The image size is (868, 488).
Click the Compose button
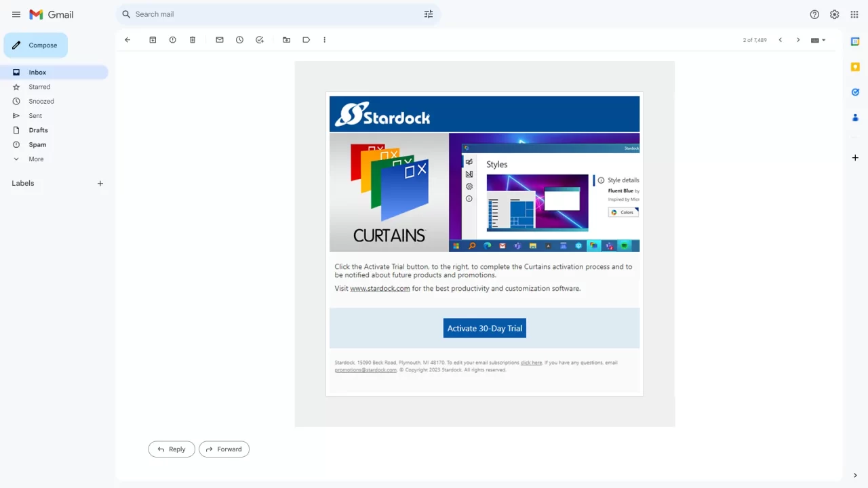point(36,45)
